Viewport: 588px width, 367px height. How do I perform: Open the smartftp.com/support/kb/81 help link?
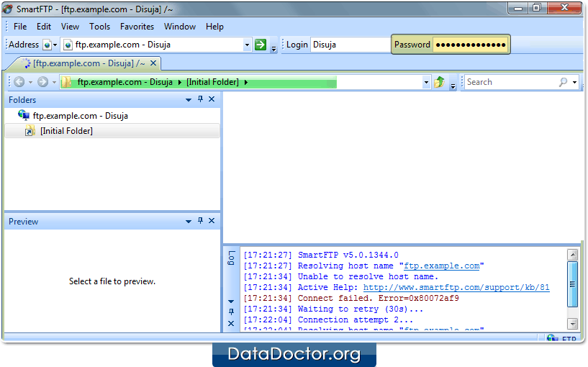pos(456,288)
